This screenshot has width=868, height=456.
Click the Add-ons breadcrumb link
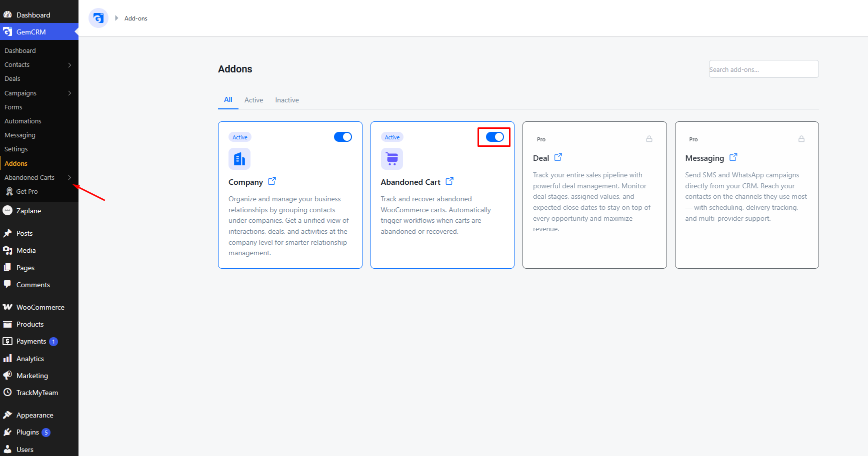coord(136,18)
